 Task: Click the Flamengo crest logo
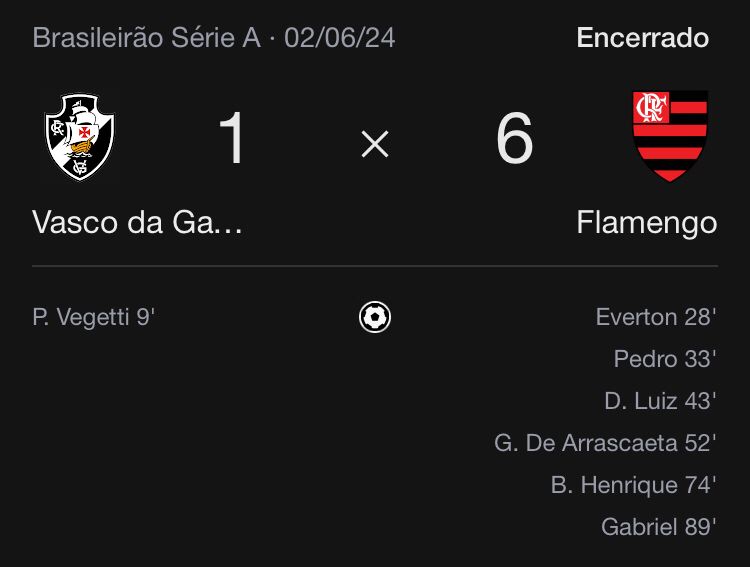[670, 136]
